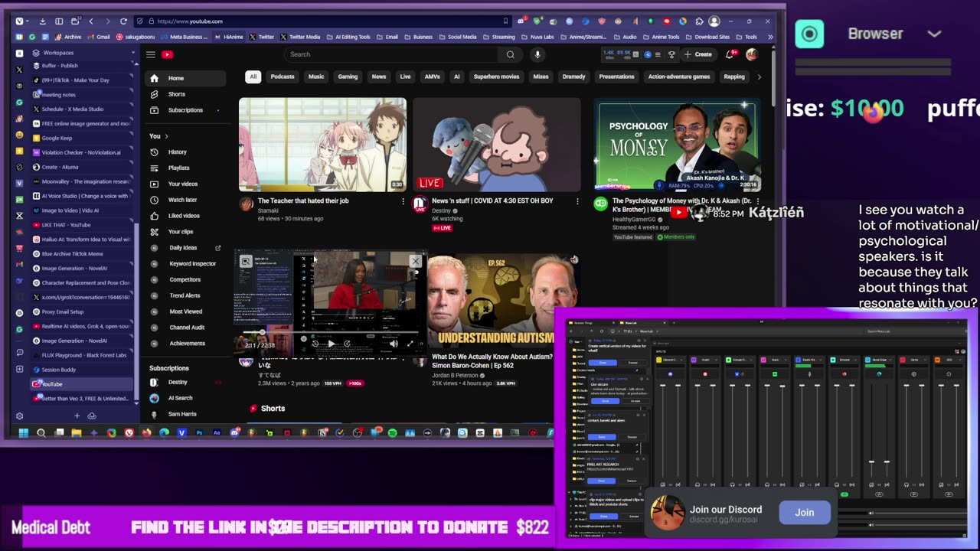Open the browser profile icon
The image size is (980, 551).
tap(714, 21)
